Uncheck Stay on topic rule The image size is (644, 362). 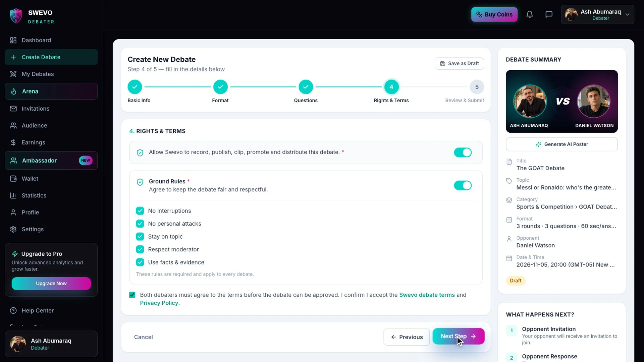(140, 237)
